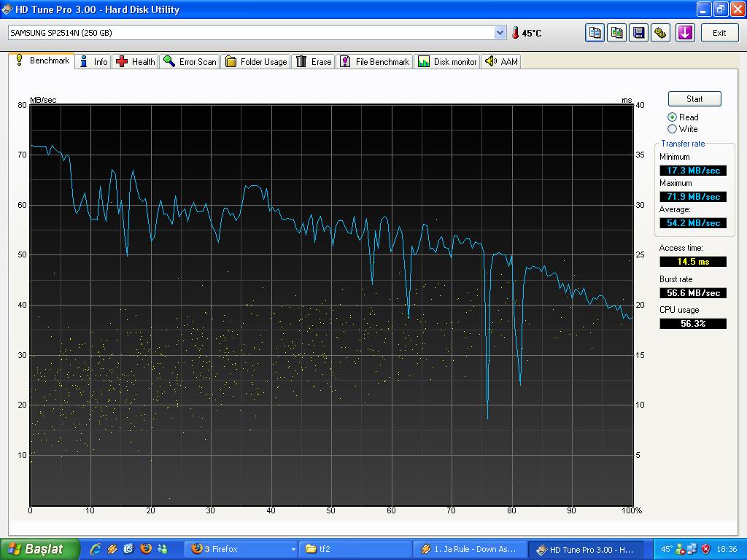
Task: Start the benchmark test
Action: 694,99
